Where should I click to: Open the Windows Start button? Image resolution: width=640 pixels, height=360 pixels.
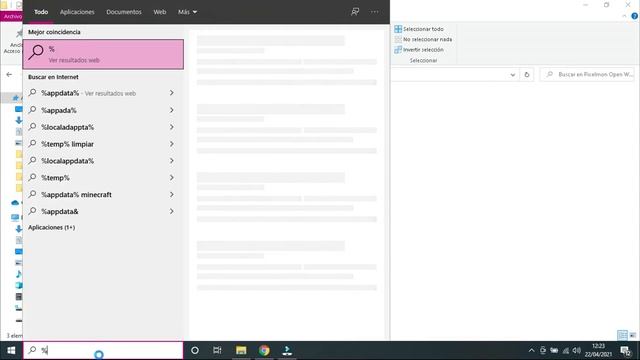pyautogui.click(x=11, y=350)
